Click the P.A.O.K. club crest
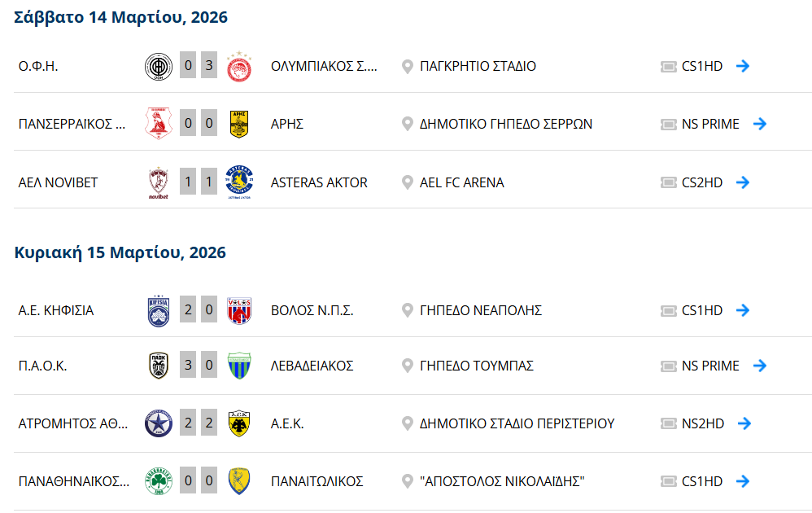 click(x=158, y=366)
